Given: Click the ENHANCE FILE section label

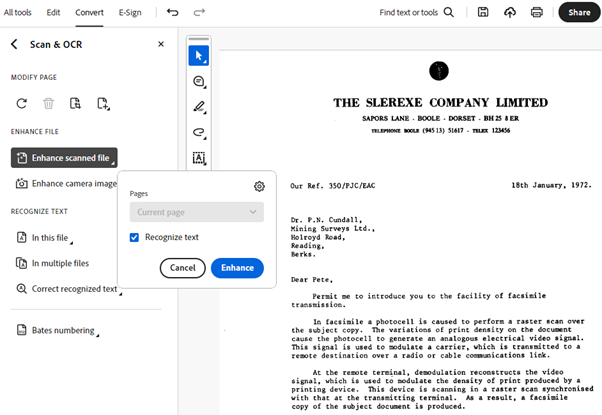Looking at the screenshot, I should 35,132.
